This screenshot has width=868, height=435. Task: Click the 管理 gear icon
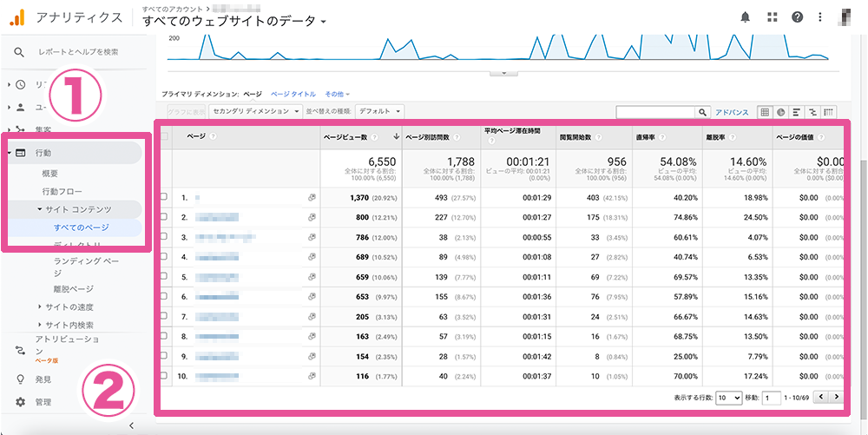(x=21, y=402)
